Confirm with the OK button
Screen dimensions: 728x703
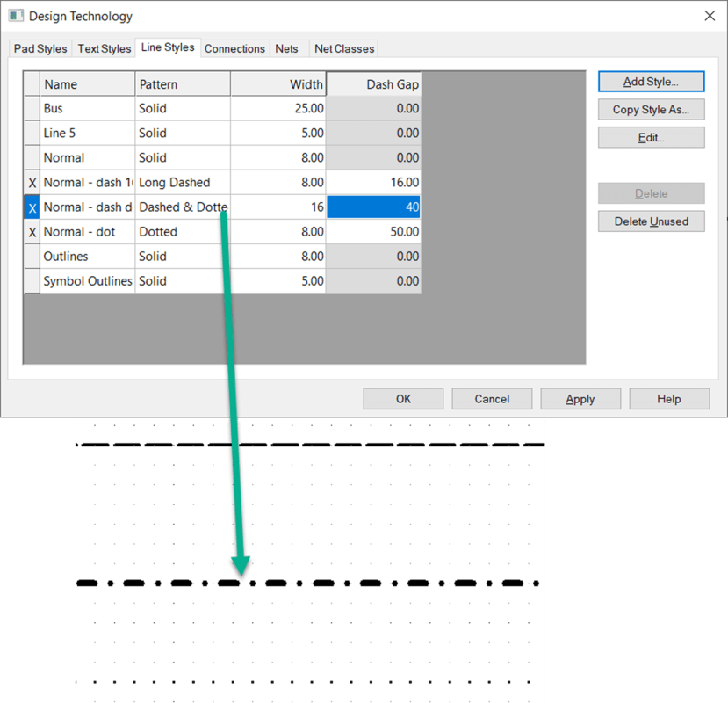click(403, 399)
